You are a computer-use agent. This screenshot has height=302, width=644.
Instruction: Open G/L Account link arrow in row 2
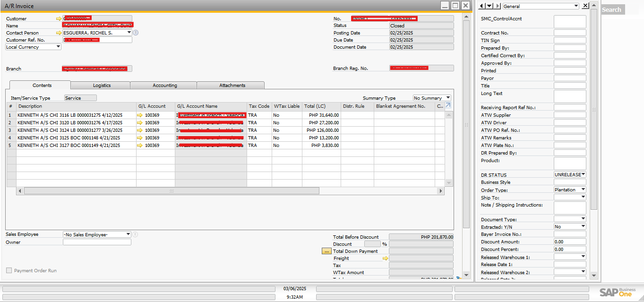pyautogui.click(x=139, y=123)
